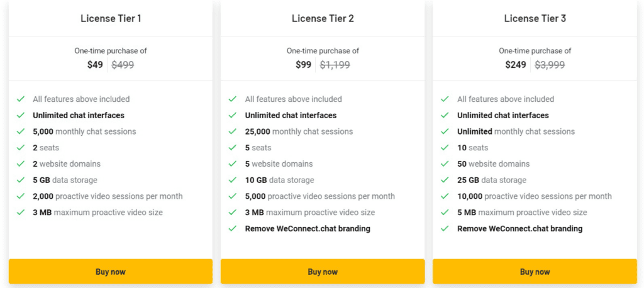644x288 pixels.
Task: Click checkmark next to 5 MB maximum video size
Action: [445, 213]
